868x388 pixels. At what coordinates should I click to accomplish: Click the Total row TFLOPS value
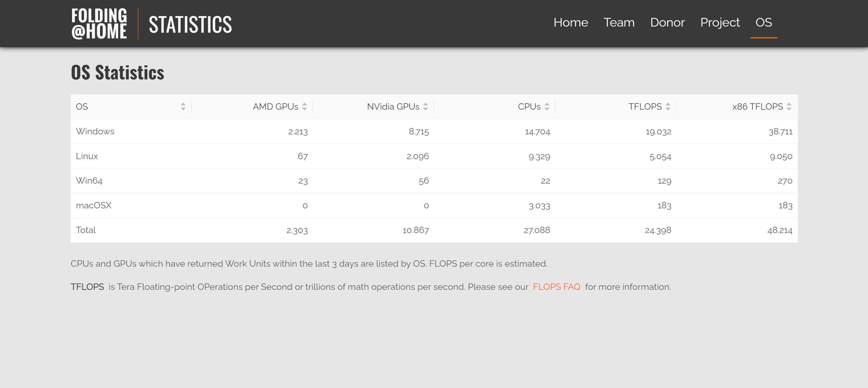(658, 230)
